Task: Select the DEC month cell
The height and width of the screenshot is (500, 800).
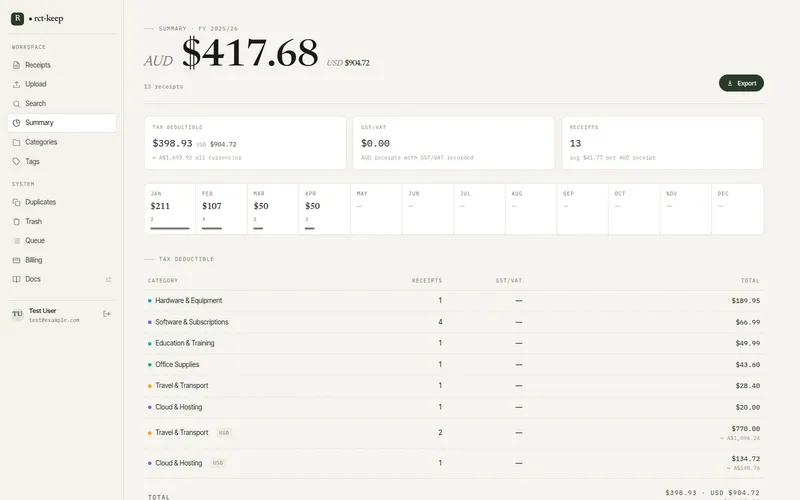Action: pyautogui.click(x=737, y=209)
